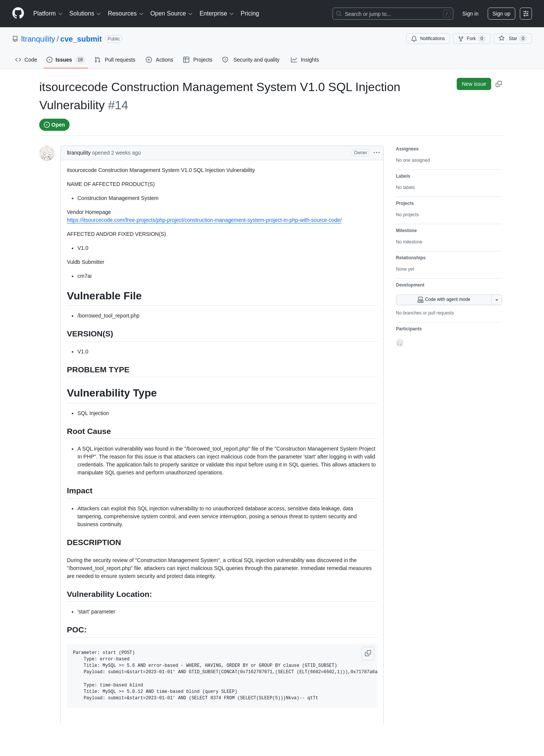Switch to the Pull requests tab
The image size is (544, 756).
coord(115,60)
